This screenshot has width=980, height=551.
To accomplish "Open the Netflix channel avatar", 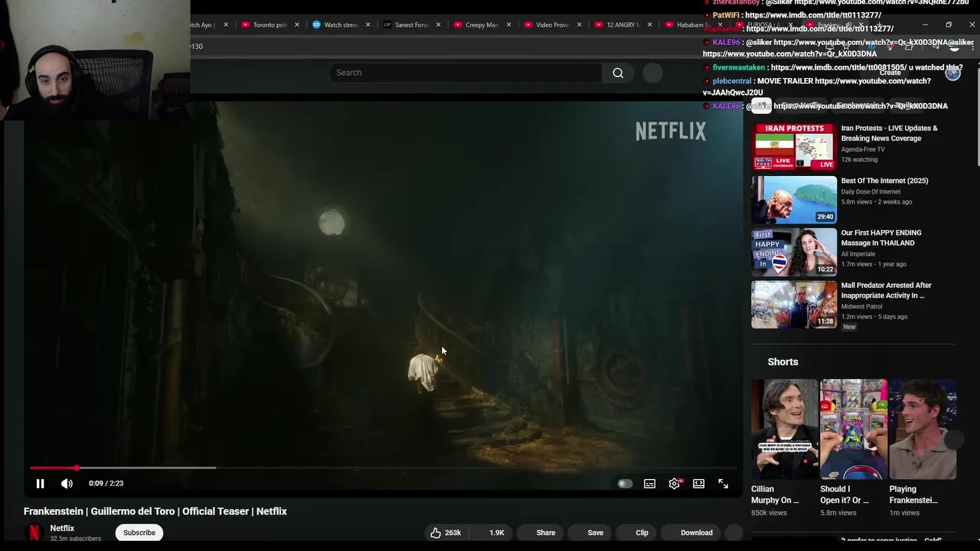I will click(x=34, y=533).
